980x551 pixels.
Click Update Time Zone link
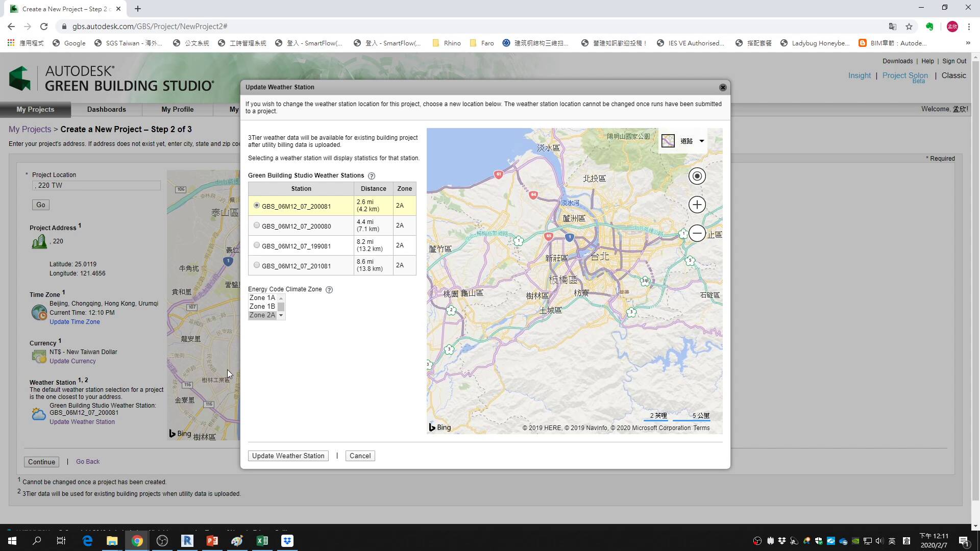(75, 322)
